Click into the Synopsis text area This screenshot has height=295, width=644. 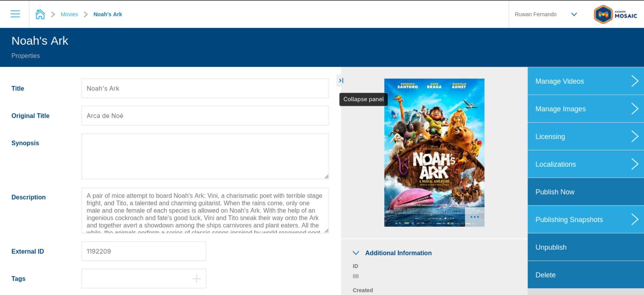tap(205, 156)
